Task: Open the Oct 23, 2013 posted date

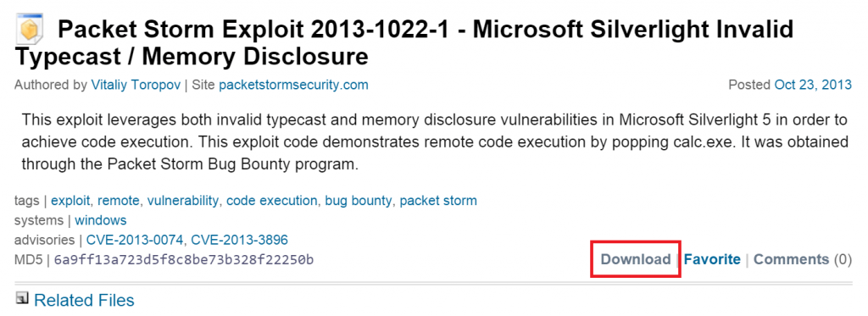Action: tap(813, 86)
